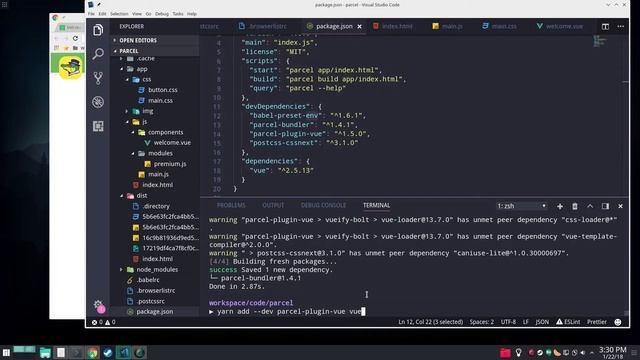640x360 pixels.
Task: Move the terminal panel to the side
Action: click(605, 206)
